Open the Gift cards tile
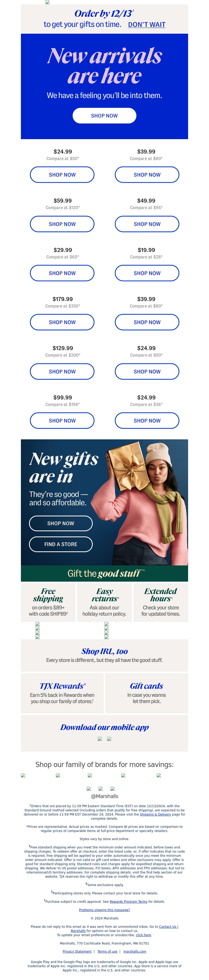Image resolution: width=209 pixels, height=980 pixels. (147, 693)
